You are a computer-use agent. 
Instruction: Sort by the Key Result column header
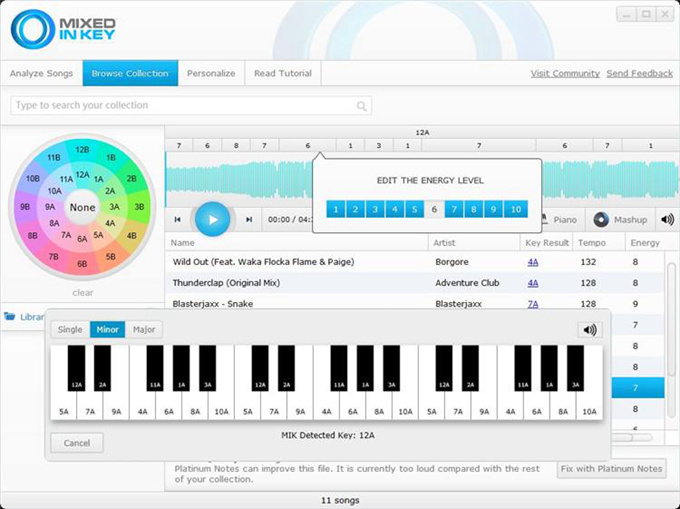point(547,243)
